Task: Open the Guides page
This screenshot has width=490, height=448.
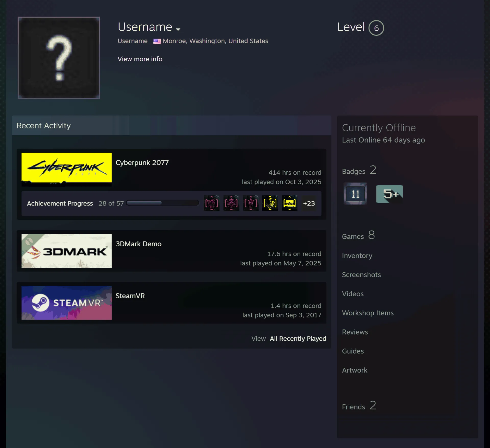Action: pyautogui.click(x=353, y=351)
